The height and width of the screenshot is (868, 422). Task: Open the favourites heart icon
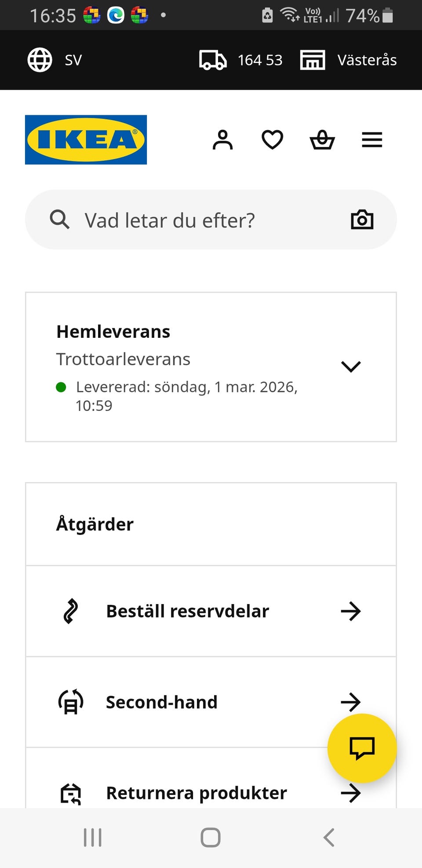273,140
